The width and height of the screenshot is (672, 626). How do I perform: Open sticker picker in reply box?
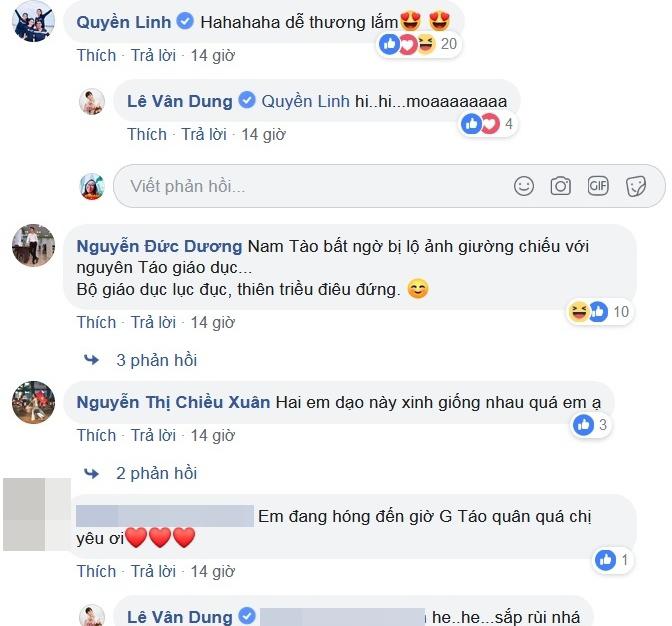click(x=636, y=186)
